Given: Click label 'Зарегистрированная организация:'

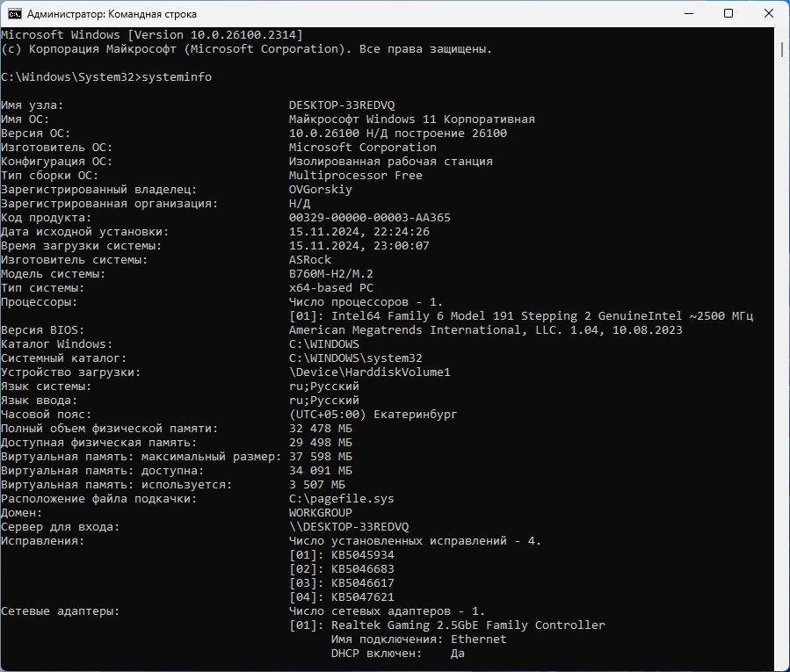Looking at the screenshot, I should pyautogui.click(x=109, y=204).
